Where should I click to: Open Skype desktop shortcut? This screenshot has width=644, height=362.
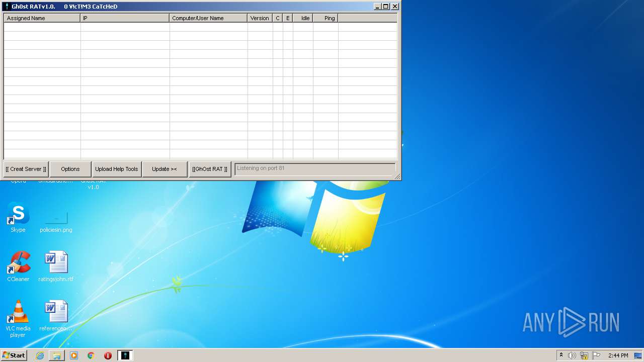(18, 217)
